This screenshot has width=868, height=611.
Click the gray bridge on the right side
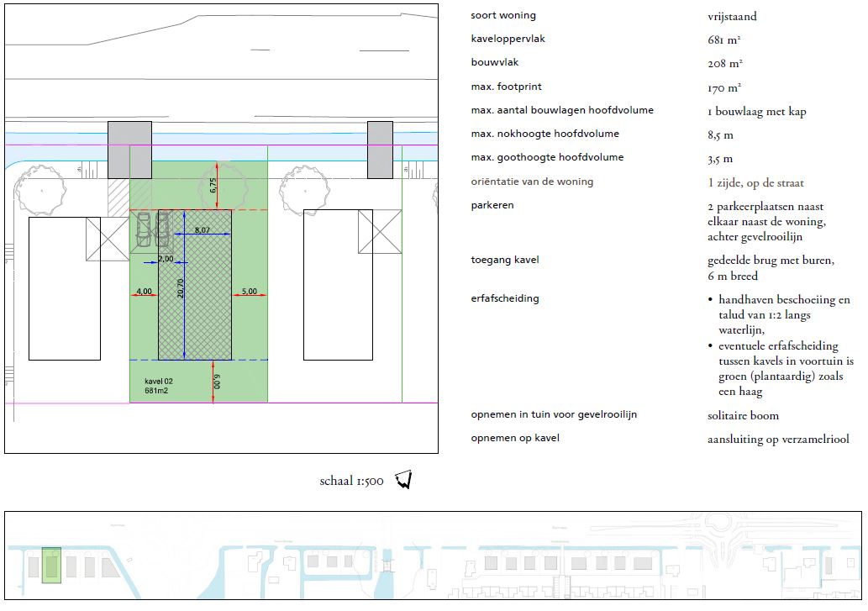[x=380, y=150]
